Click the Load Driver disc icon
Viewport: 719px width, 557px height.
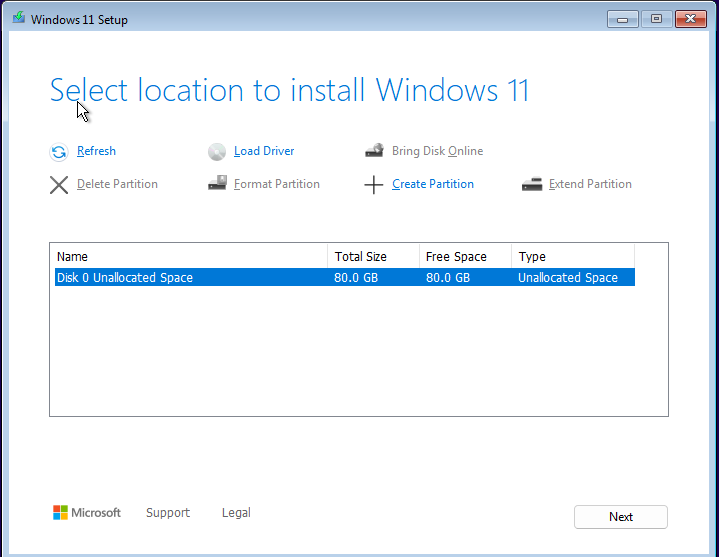[x=217, y=152]
